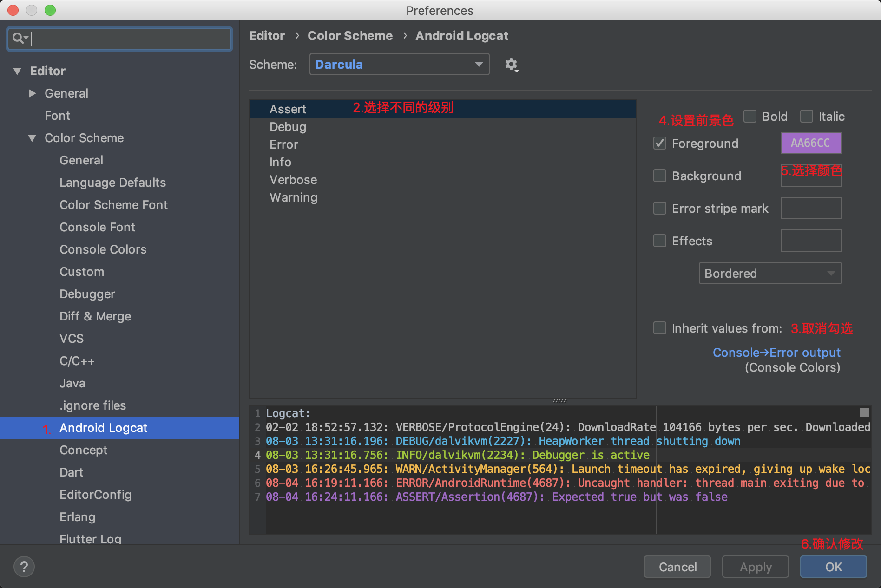881x588 pixels.
Task: Open the scheme gear actions menu
Action: (512, 65)
